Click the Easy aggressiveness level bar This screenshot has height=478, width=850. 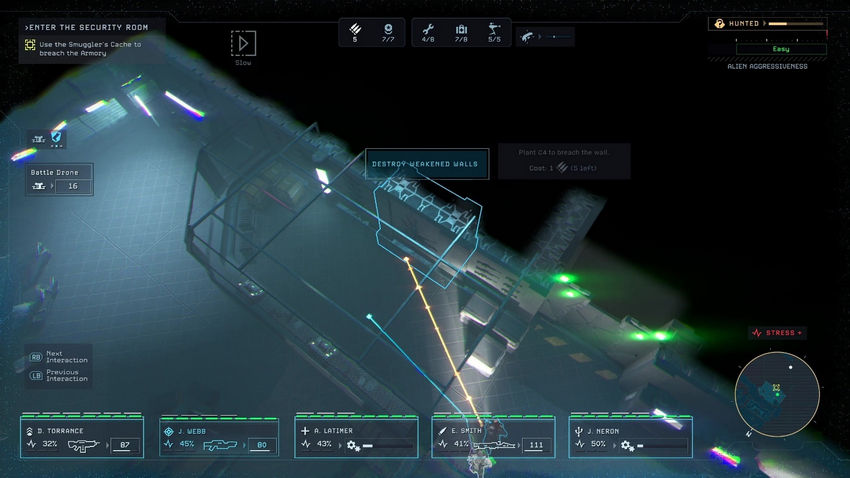781,49
